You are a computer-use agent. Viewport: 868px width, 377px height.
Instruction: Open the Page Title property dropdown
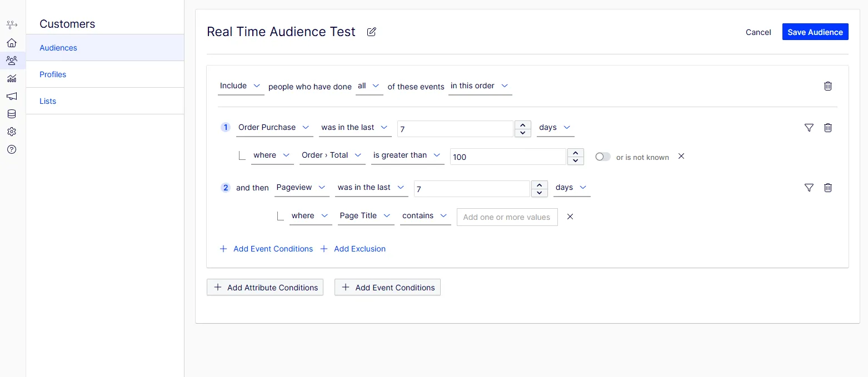coord(366,216)
